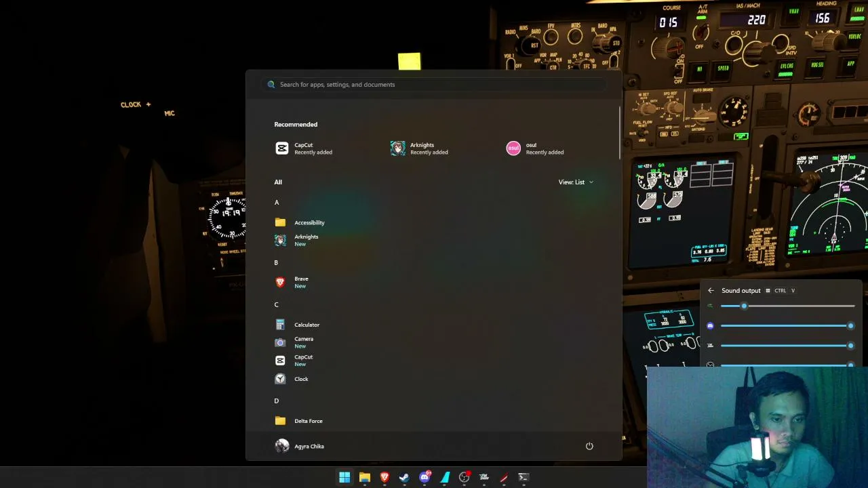This screenshot has width=868, height=488.
Task: Adjust the first green-icon app volume slider
Action: click(x=787, y=306)
